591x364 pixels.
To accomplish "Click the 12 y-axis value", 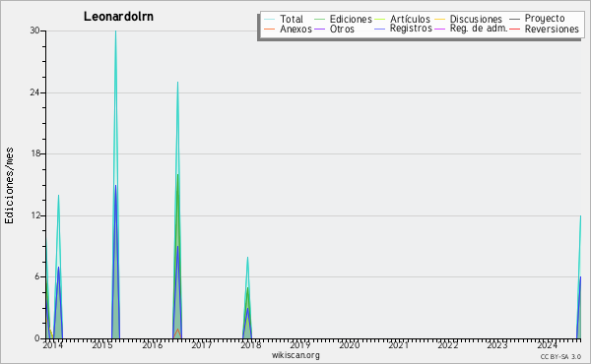I will (35, 215).
